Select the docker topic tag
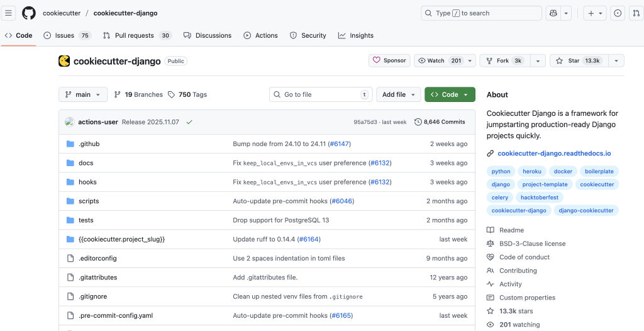 563,171
